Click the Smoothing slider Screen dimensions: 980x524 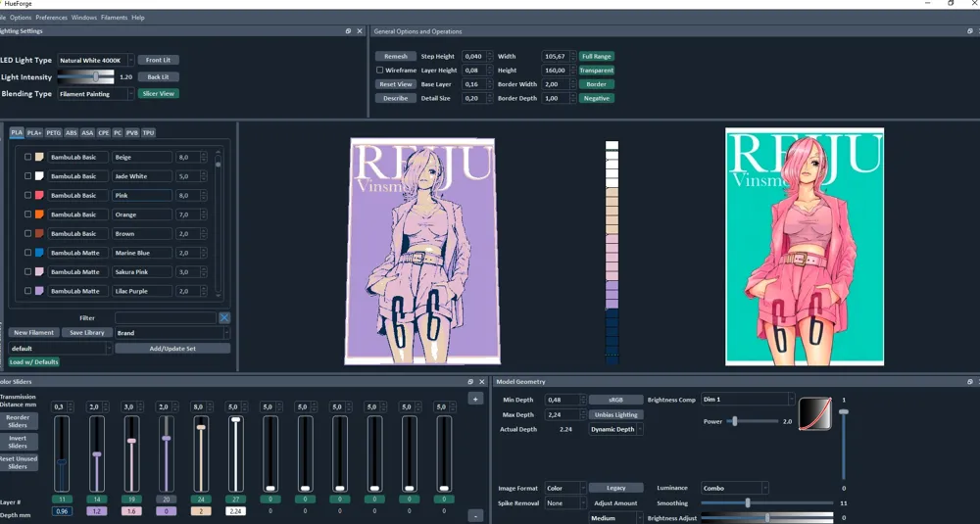[767, 502]
